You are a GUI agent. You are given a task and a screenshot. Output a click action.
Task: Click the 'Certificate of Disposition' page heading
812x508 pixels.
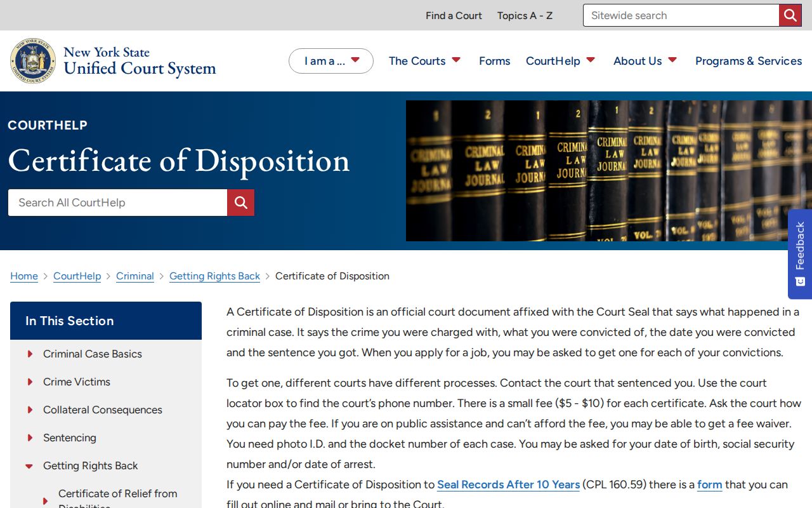[179, 160]
